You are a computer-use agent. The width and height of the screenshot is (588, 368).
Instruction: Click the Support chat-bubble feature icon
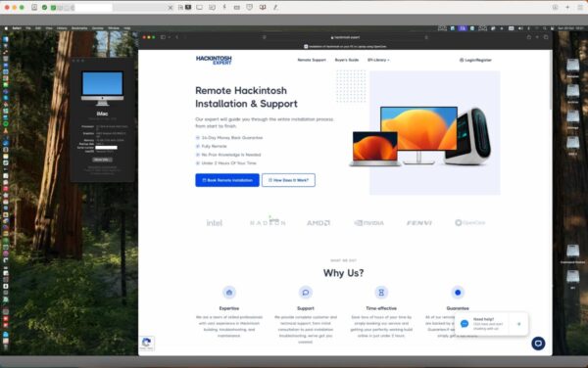click(x=306, y=293)
